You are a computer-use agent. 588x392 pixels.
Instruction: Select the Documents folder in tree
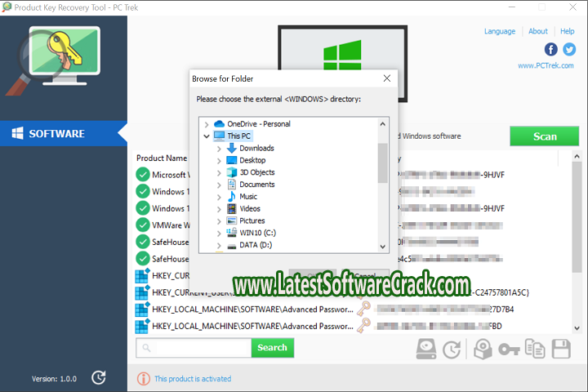coord(256,185)
